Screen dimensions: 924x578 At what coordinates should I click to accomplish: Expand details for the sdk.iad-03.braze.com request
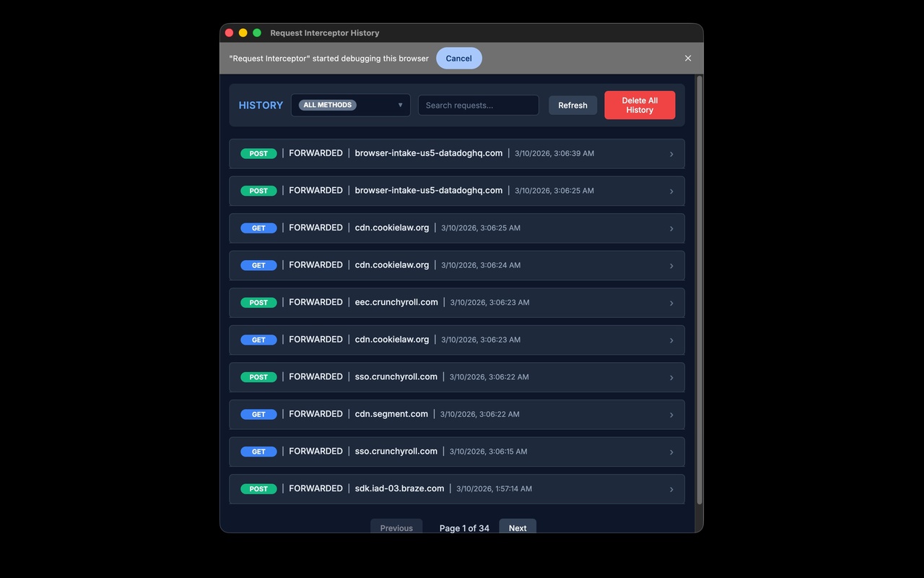(x=671, y=488)
